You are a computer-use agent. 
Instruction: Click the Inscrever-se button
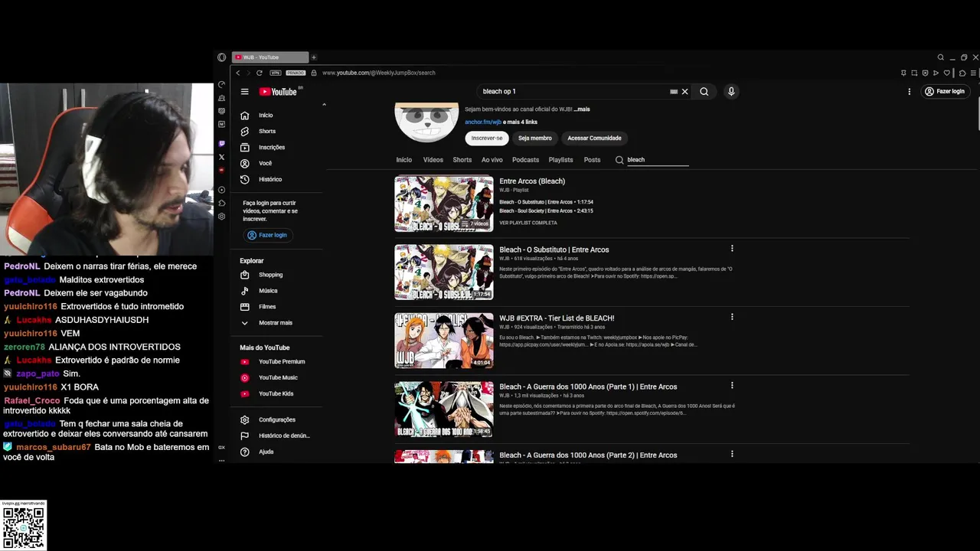point(487,139)
